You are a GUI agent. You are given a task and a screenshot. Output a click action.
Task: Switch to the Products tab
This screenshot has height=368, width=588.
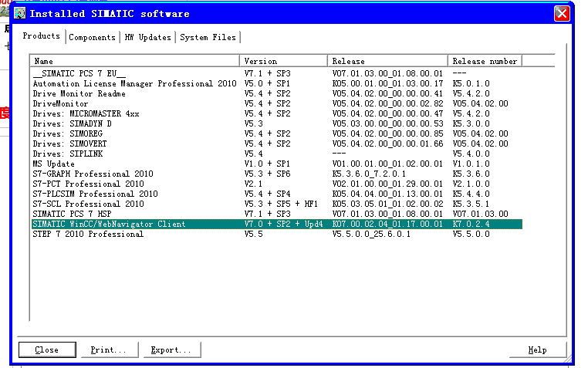tap(41, 36)
